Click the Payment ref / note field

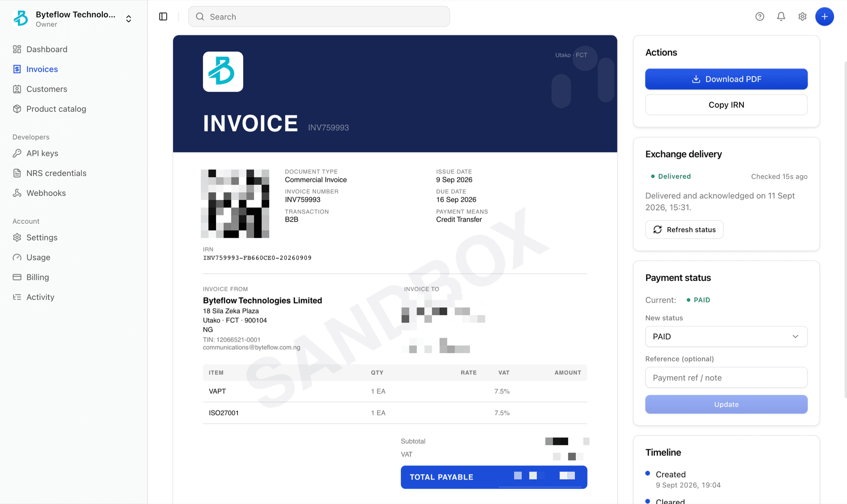(x=726, y=377)
